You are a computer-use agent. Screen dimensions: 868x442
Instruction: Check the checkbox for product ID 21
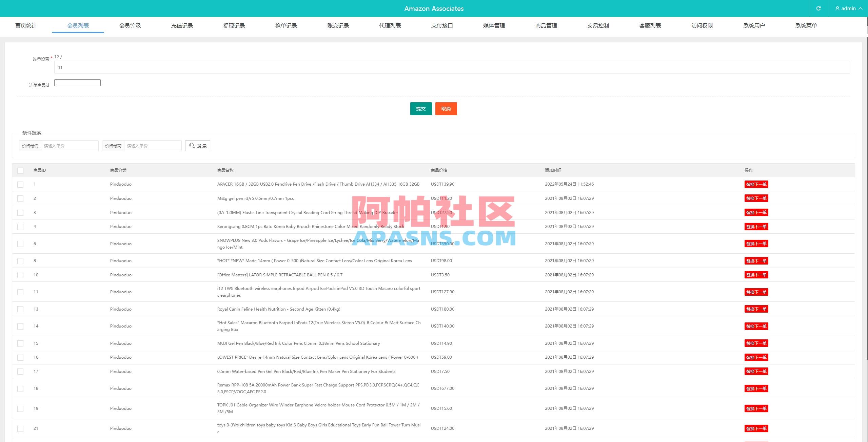[20, 428]
